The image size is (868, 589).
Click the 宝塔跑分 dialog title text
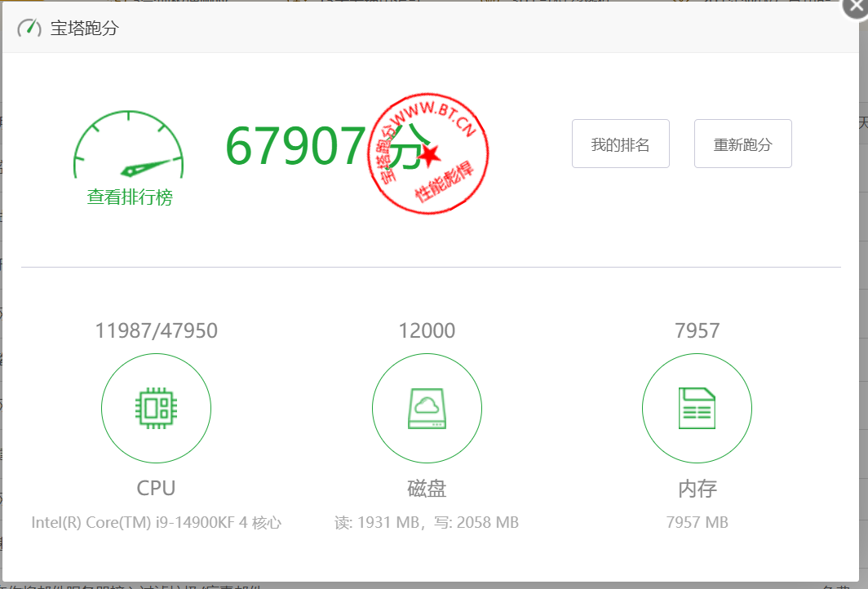(85, 29)
